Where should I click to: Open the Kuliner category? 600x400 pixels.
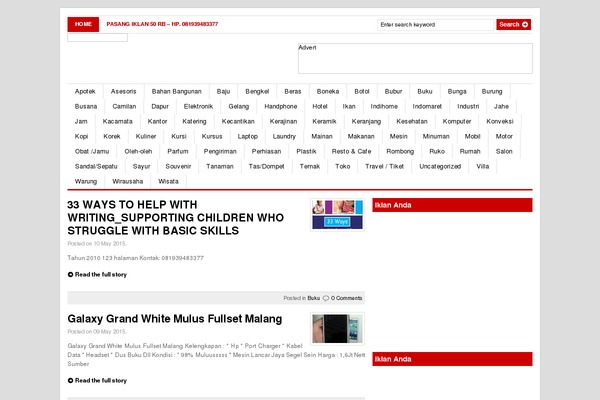(146, 136)
